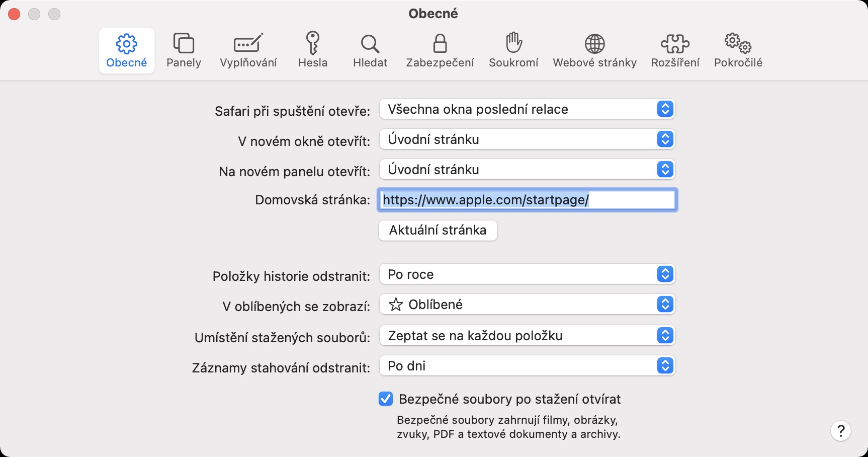Open the Panely (tabs) settings icon
Image resolution: width=868 pixels, height=457 pixels.
click(x=184, y=44)
